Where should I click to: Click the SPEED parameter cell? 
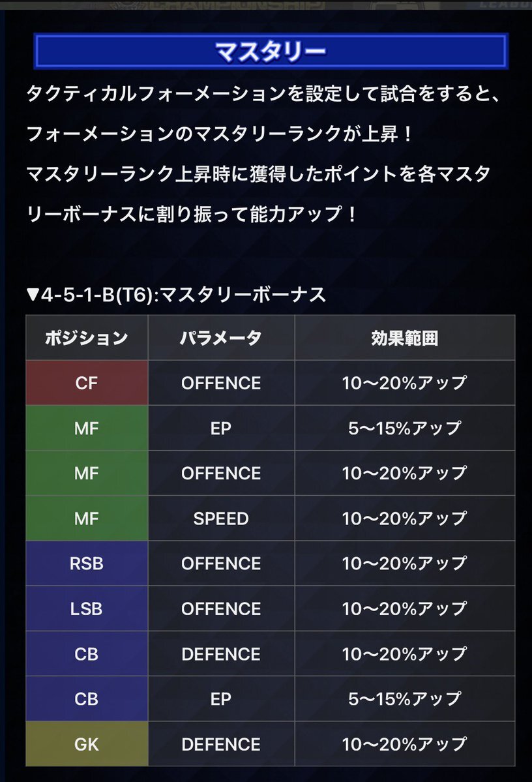221,518
